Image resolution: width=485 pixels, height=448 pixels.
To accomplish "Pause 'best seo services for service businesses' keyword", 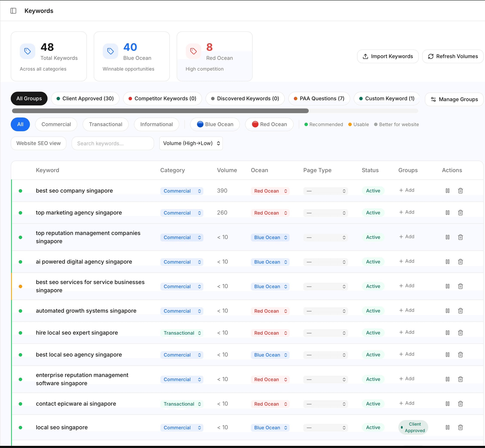I will (447, 286).
